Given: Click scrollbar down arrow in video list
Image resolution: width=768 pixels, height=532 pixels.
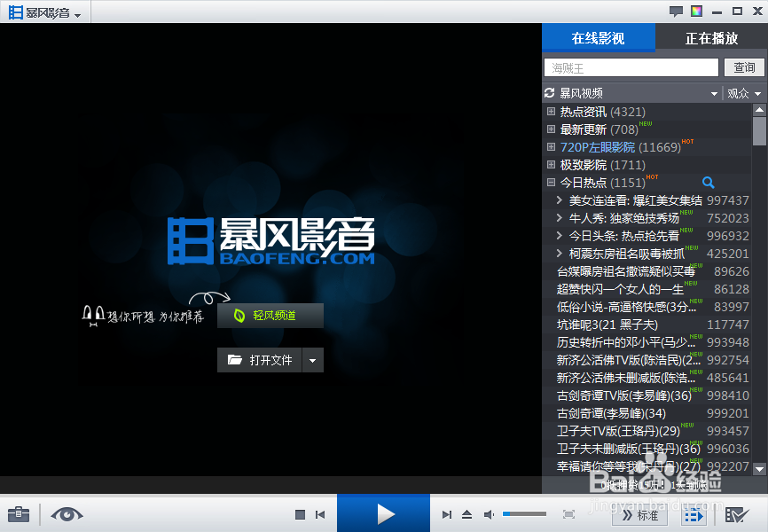Looking at the screenshot, I should point(760,469).
